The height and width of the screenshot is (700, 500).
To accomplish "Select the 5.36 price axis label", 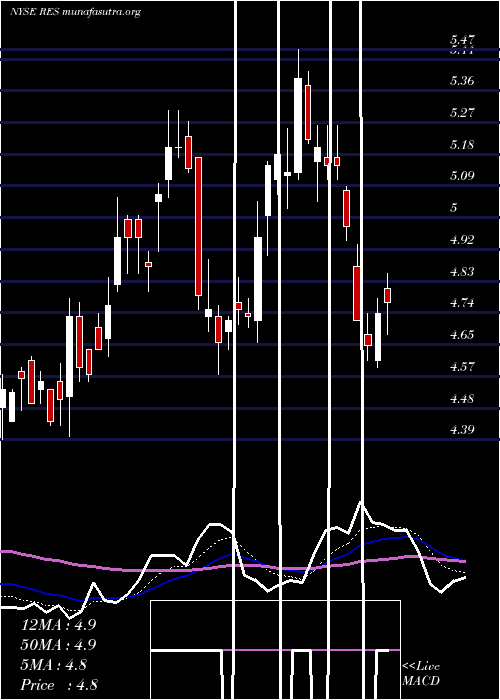I will [x=462, y=81].
